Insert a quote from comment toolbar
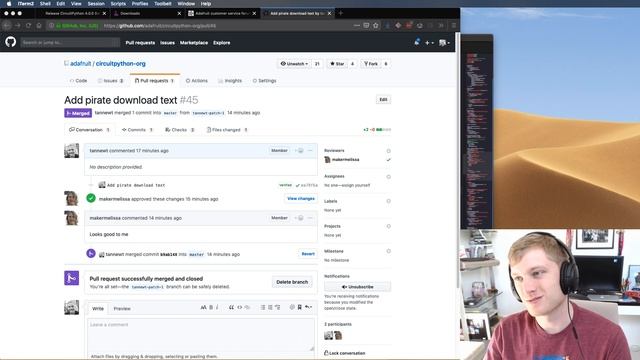Screen dimensions: 640x360 tap(231, 307)
